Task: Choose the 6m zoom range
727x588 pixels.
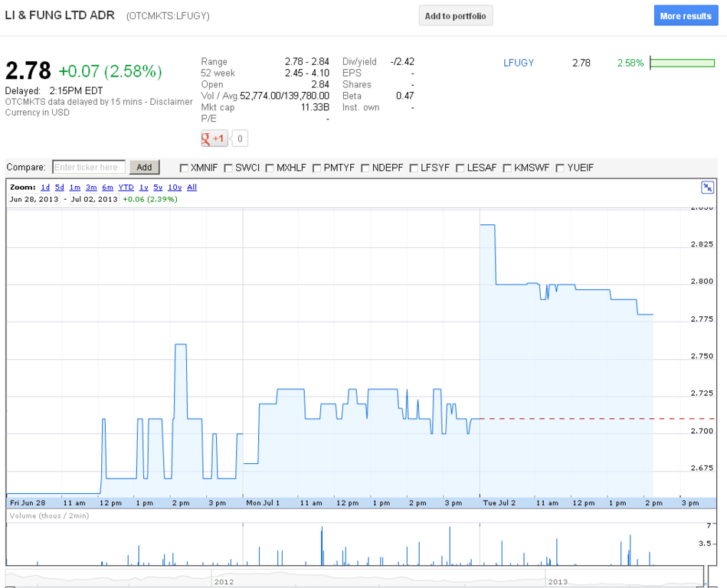Action: [107, 188]
